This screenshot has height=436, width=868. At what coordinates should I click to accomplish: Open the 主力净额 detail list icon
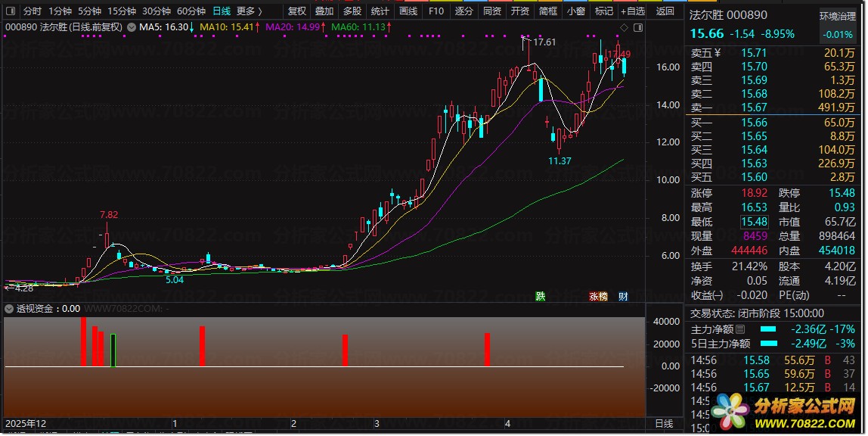pos(740,329)
